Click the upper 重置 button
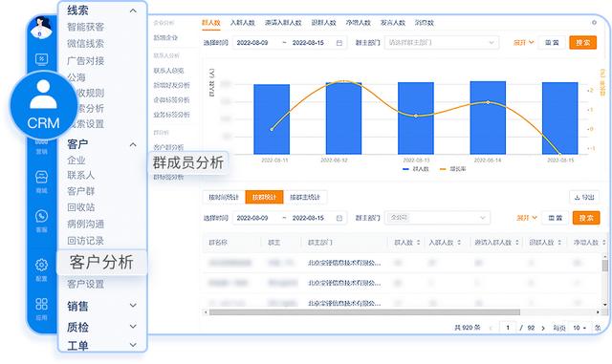612x364 pixels. (x=552, y=43)
